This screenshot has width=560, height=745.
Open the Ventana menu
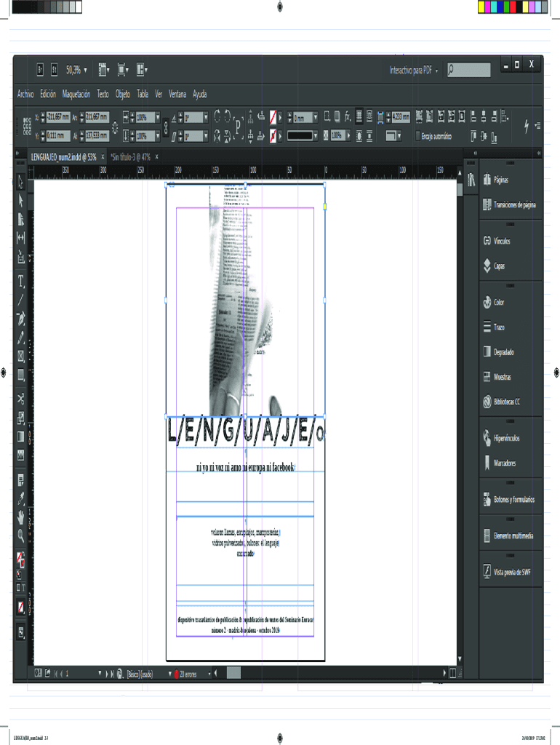tap(177, 94)
